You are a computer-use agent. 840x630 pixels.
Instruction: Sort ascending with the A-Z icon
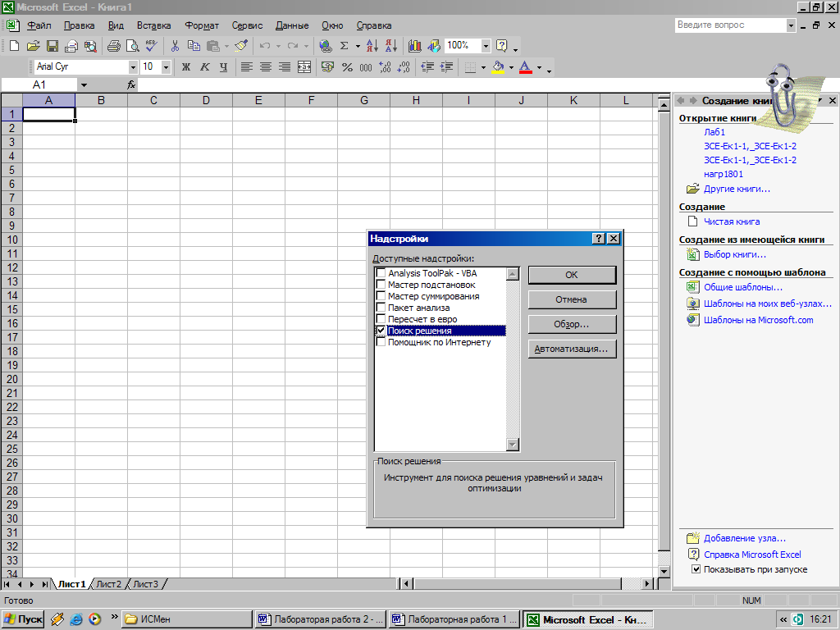coord(372,46)
